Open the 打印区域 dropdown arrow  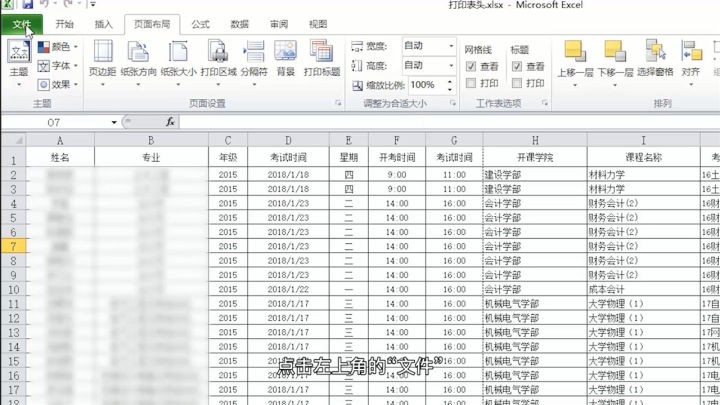[x=218, y=85]
